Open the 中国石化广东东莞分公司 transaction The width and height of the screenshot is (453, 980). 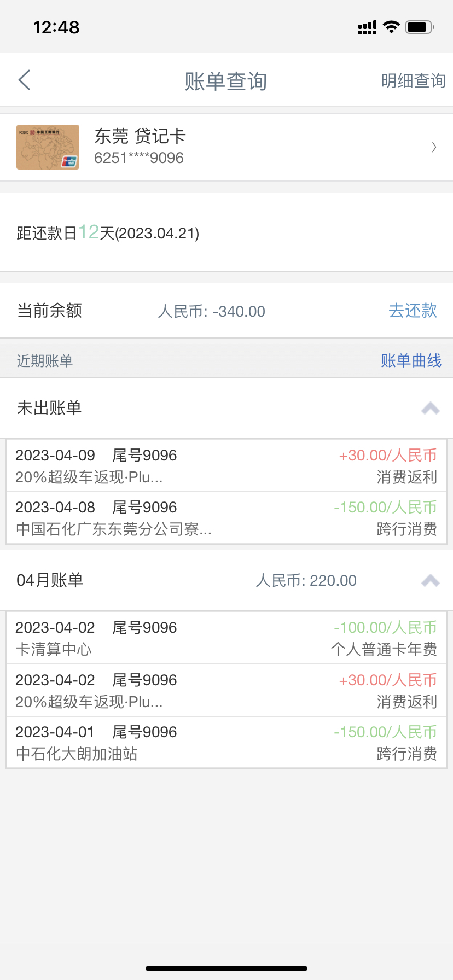pos(226,518)
